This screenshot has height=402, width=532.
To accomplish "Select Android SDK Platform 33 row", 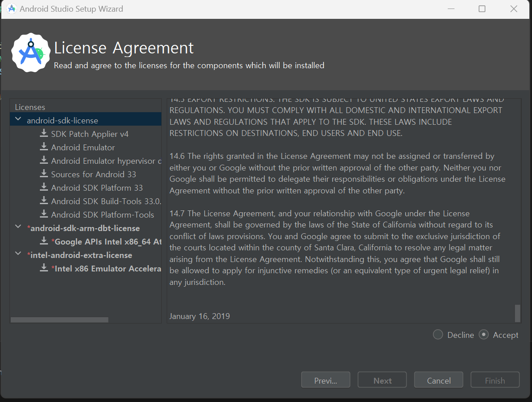I will [x=86, y=188].
